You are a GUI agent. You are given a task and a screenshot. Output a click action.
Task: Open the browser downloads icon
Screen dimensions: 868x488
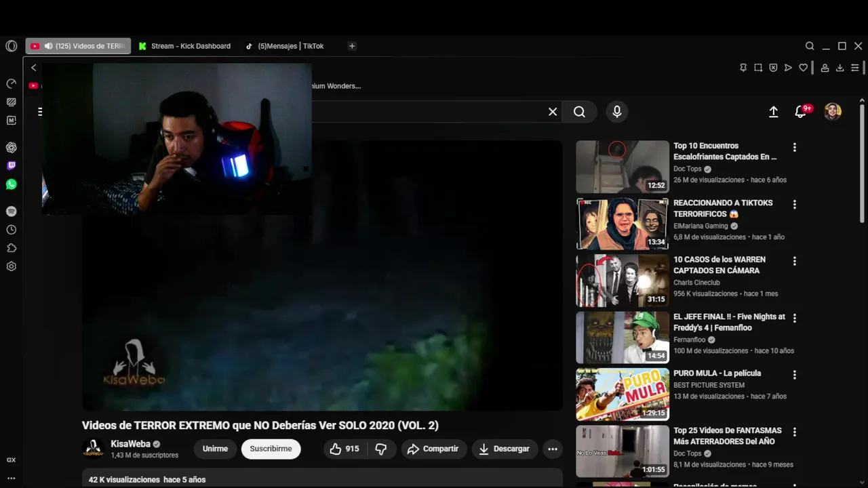click(840, 68)
